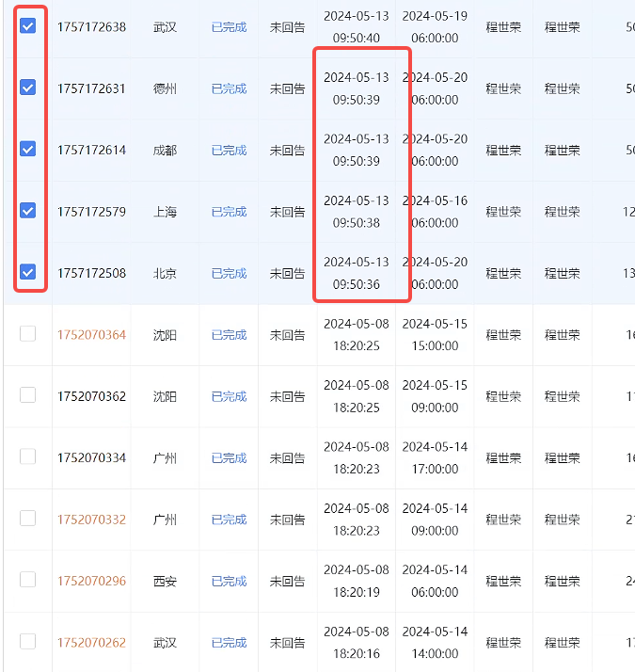
Task: Open highlighted order number 1752070262
Action: coord(91,643)
